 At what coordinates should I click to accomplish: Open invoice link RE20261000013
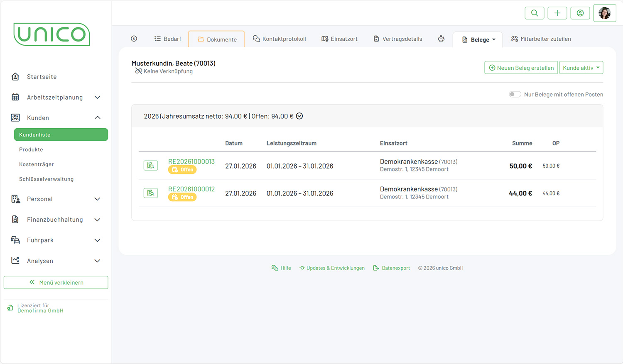coord(191,161)
